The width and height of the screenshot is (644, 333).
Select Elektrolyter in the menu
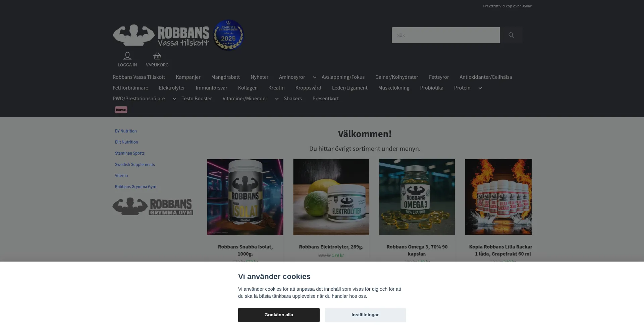(x=172, y=88)
